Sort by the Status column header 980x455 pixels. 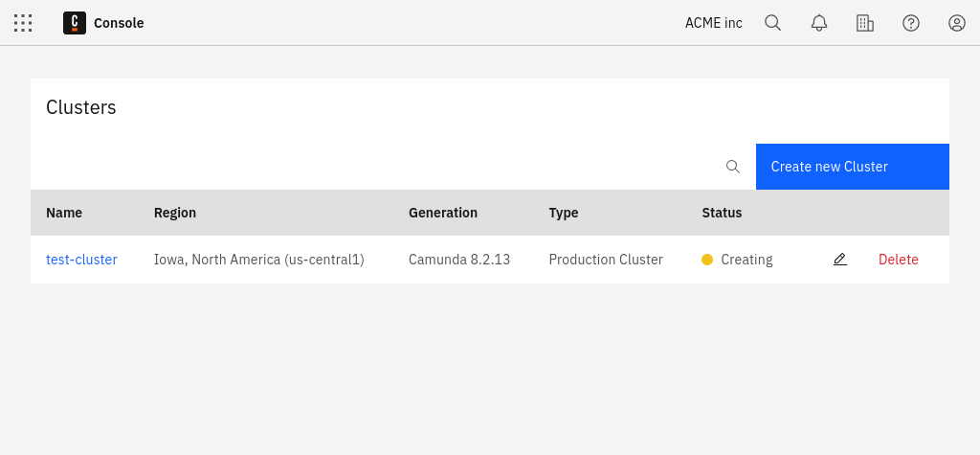(x=722, y=213)
